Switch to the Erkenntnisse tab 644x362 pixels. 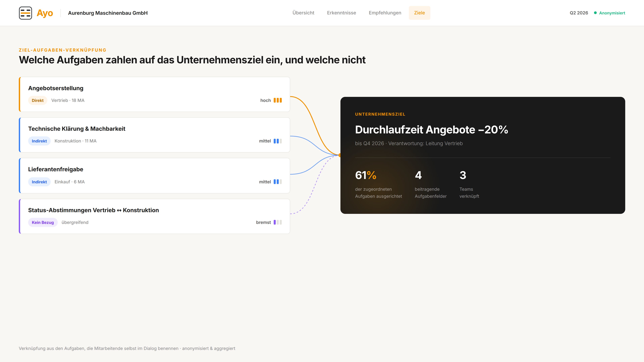point(341,13)
